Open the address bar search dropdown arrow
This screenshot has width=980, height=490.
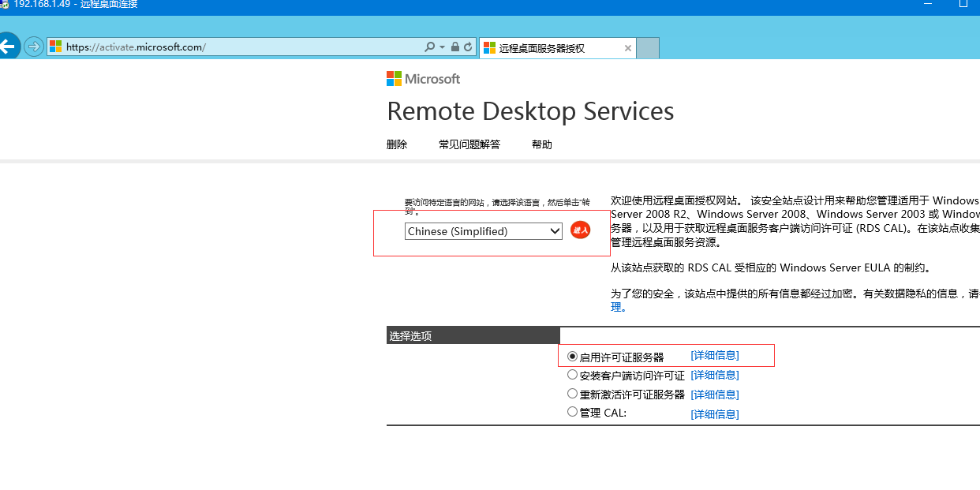pos(442,47)
